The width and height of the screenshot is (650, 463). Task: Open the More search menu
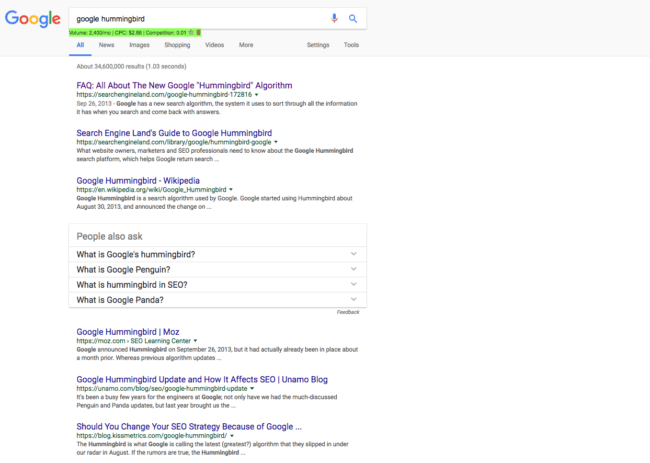[246, 45]
